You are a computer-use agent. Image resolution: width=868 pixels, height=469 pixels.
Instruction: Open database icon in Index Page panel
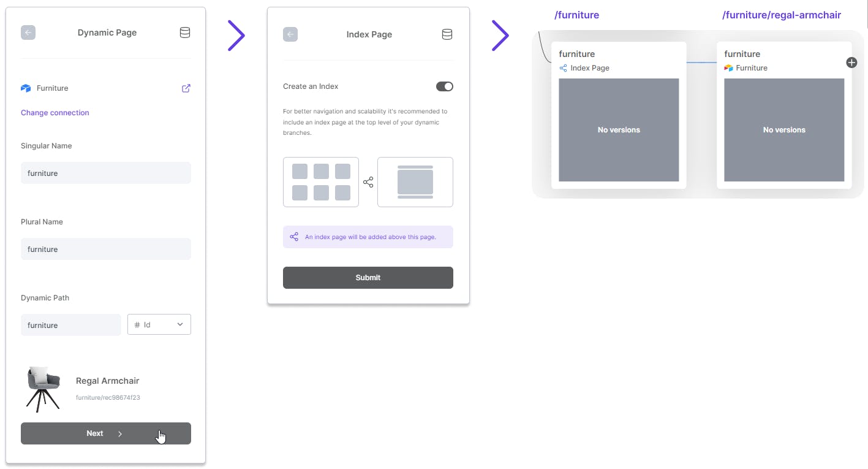point(447,34)
